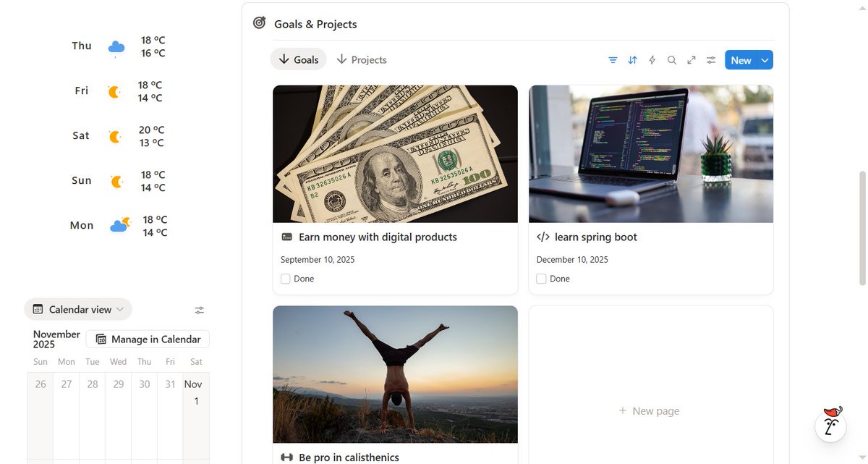
Task: Open Be pro in calisthenics page
Action: coord(349,457)
